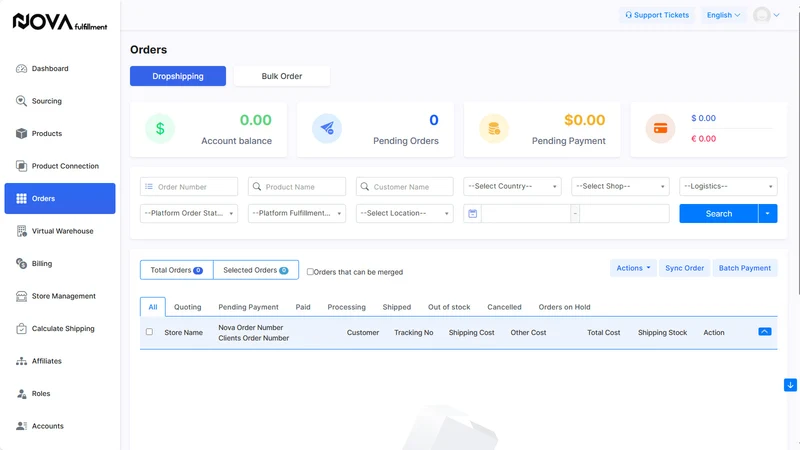Open the Select Shop dropdown

620,186
